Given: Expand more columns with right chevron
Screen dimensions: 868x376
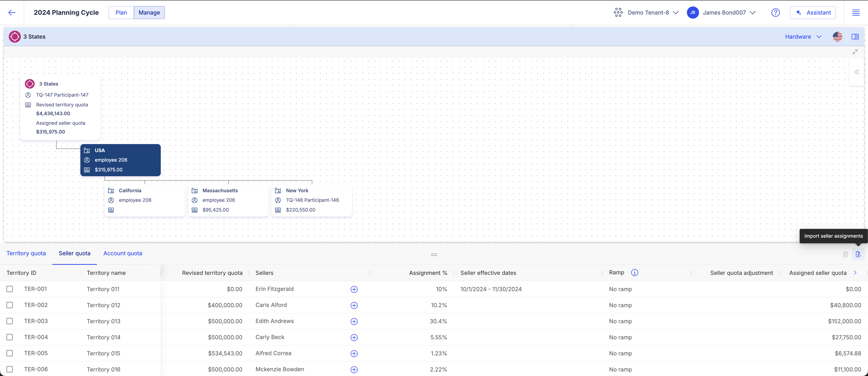Looking at the screenshot, I should coord(855,273).
